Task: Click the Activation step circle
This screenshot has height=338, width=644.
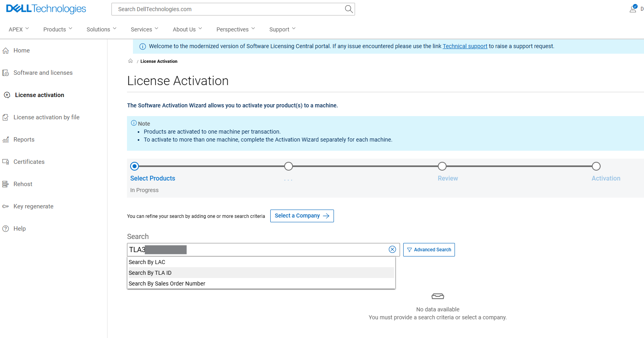Action: (596, 166)
